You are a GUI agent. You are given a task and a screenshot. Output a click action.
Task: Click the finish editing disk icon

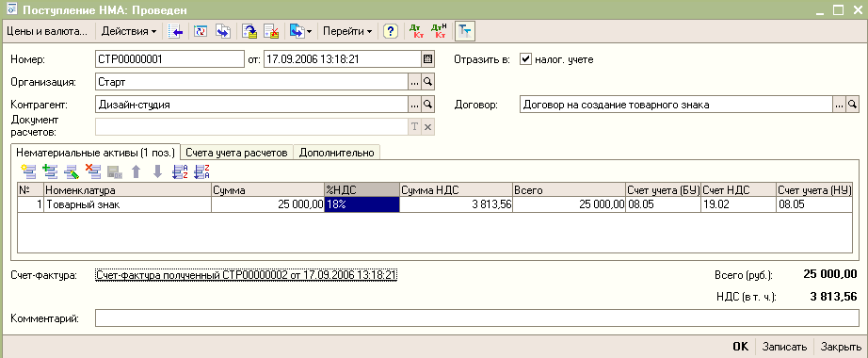pos(115,172)
